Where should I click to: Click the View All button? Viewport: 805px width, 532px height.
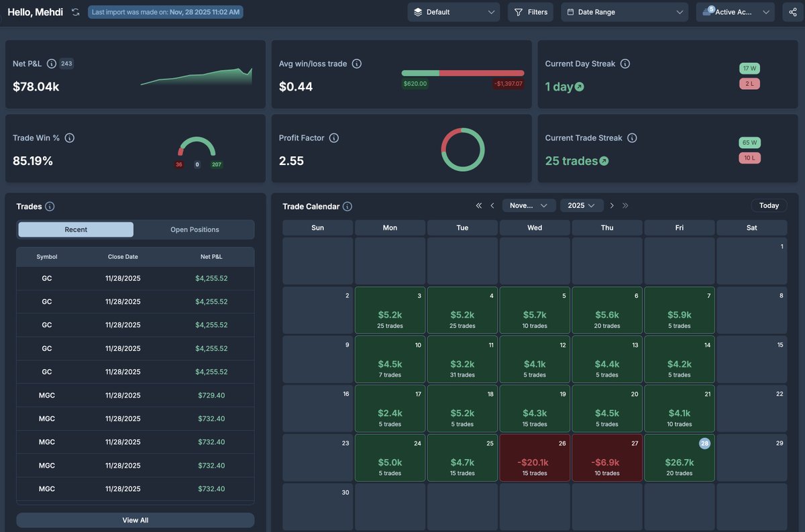[135, 519]
